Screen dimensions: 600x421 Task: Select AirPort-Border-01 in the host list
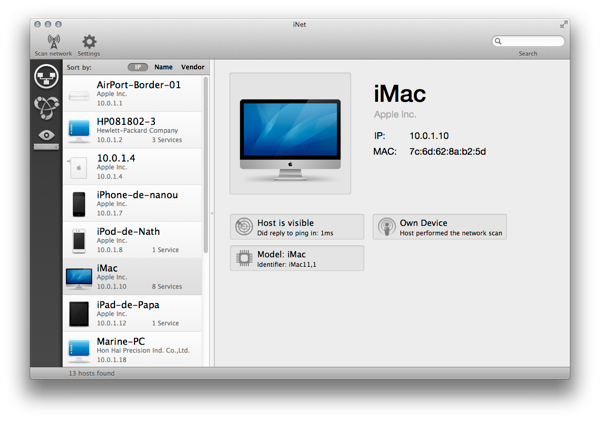tap(134, 92)
